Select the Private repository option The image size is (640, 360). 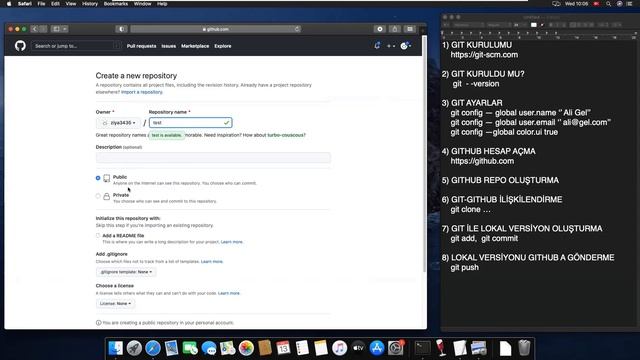pyautogui.click(x=98, y=196)
